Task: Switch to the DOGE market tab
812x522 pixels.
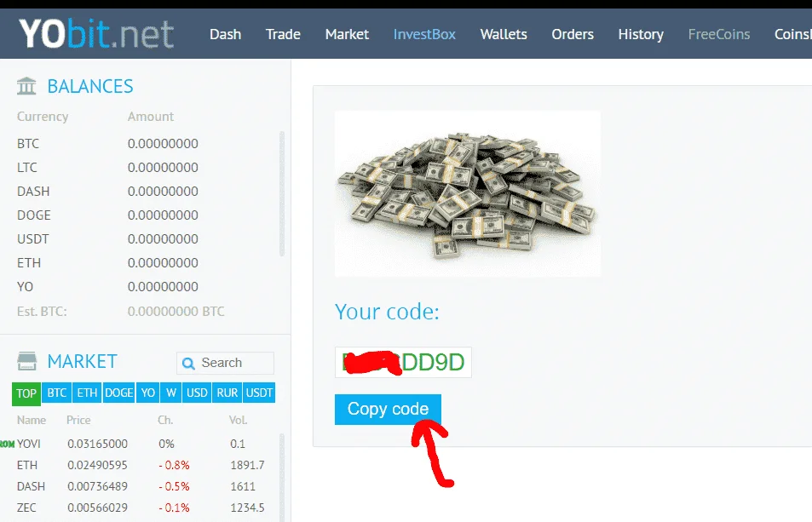Action: coord(118,393)
